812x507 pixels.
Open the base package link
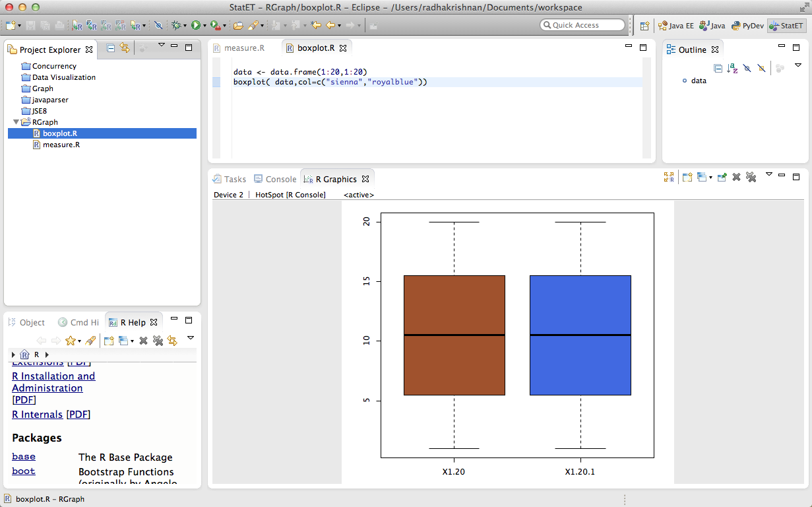[x=24, y=457]
